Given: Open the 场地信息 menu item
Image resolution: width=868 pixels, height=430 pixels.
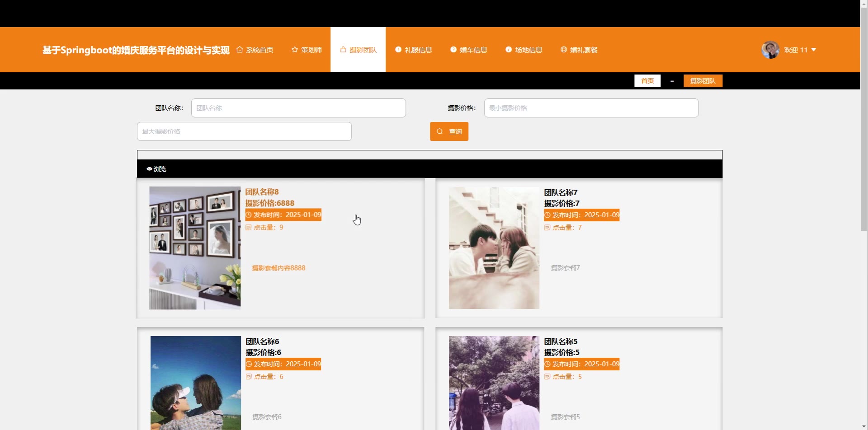Looking at the screenshot, I should click(524, 50).
